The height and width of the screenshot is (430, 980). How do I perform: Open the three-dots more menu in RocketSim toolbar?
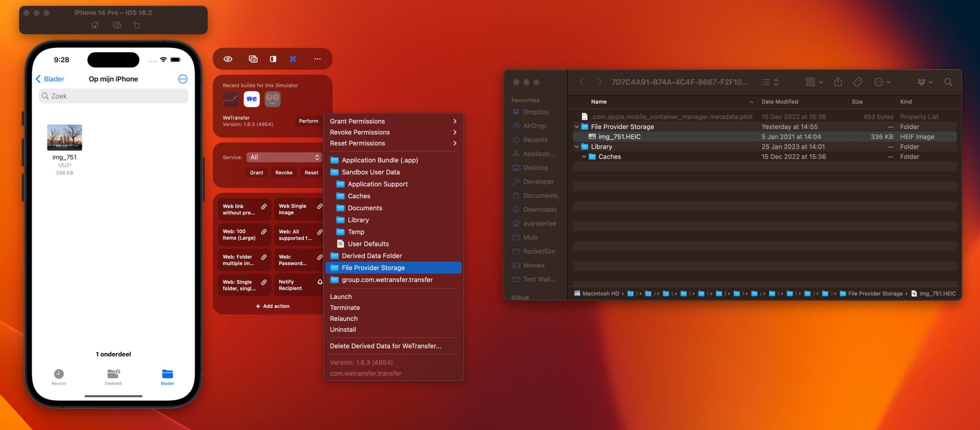(x=317, y=59)
